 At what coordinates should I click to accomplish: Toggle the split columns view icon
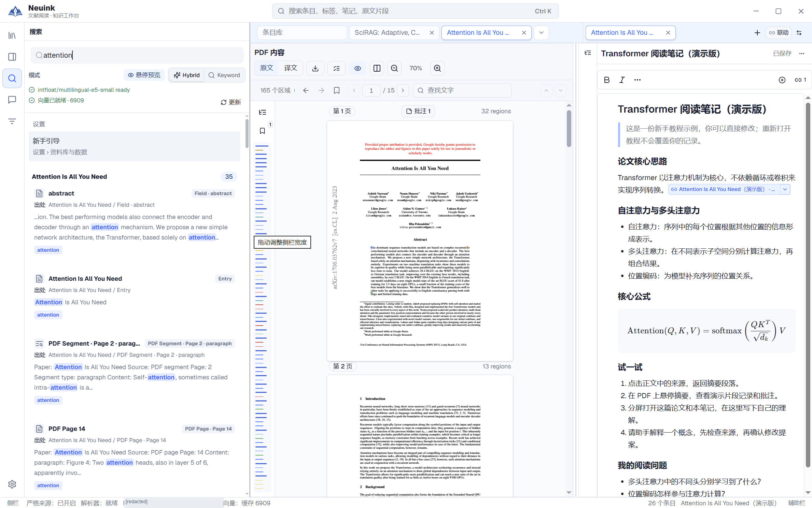click(x=377, y=68)
